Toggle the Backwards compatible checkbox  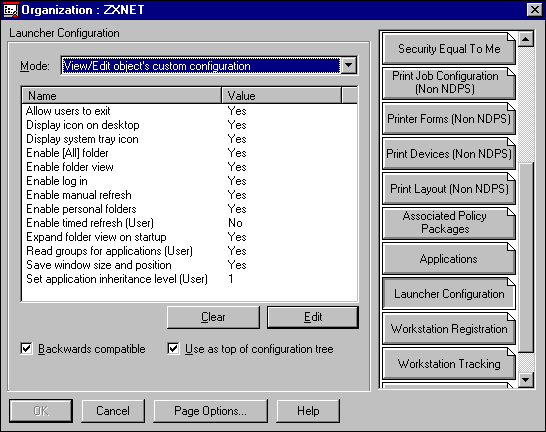(x=26, y=348)
